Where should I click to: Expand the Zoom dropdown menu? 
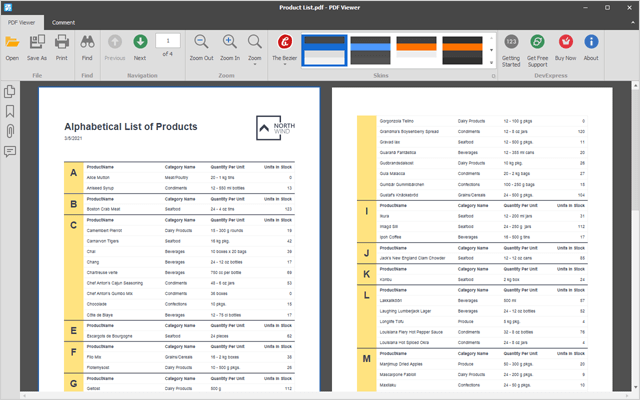(x=255, y=51)
